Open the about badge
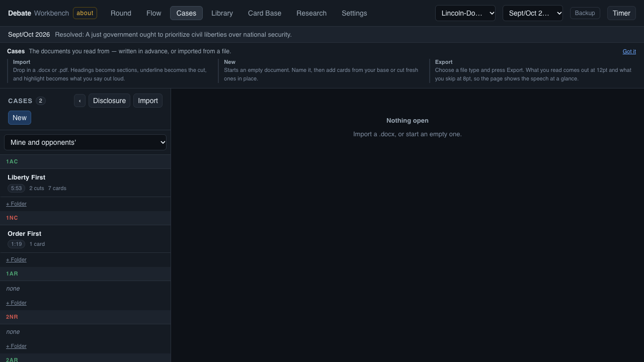 click(85, 13)
